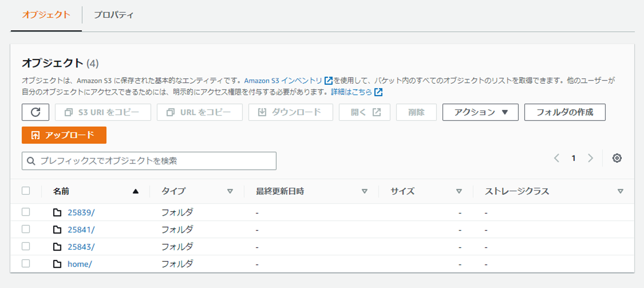Click the 最終更新日時 column header text
The image size is (644, 288).
point(280,191)
